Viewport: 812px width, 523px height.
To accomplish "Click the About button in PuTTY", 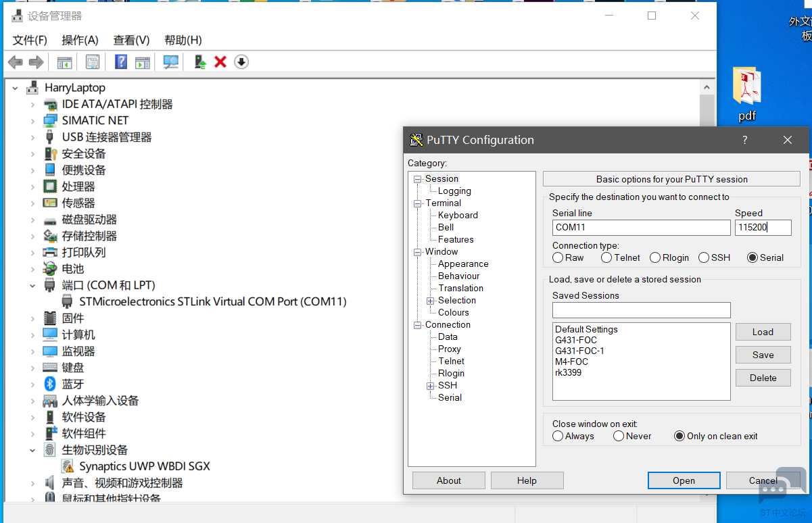I will (x=448, y=480).
